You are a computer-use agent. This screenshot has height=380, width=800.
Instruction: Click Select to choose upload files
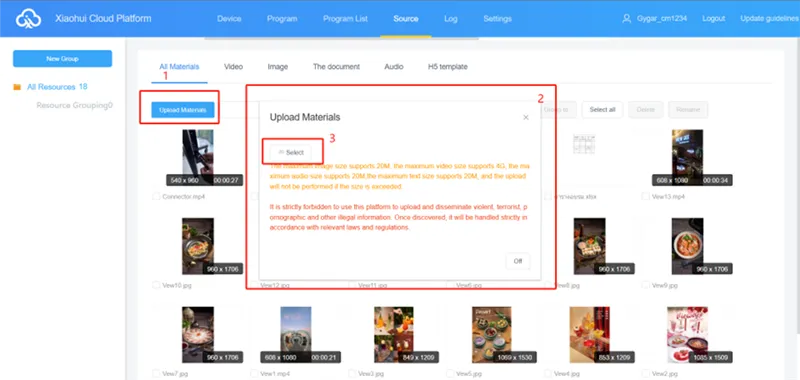click(x=291, y=153)
